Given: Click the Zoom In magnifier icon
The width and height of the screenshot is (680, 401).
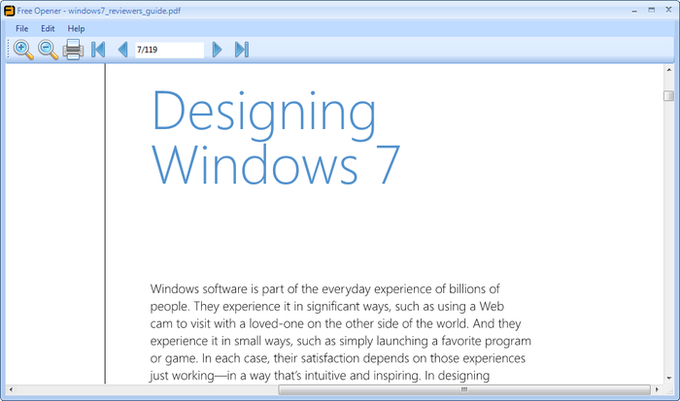Looking at the screenshot, I should pyautogui.click(x=23, y=49).
